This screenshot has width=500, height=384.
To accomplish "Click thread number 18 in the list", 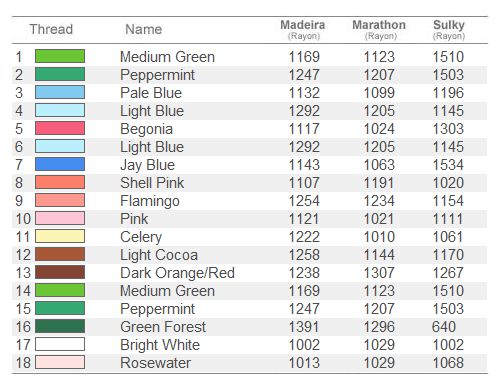I will coord(23,363).
